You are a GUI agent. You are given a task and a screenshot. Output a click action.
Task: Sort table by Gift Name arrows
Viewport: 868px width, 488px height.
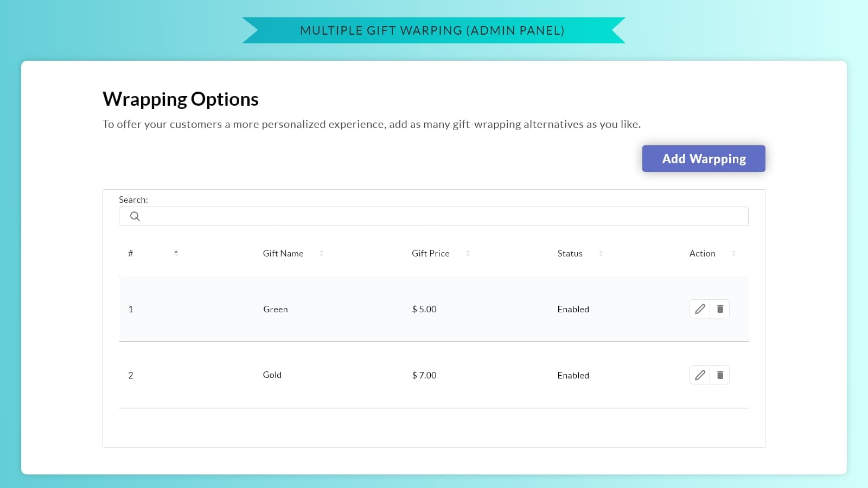tap(321, 253)
